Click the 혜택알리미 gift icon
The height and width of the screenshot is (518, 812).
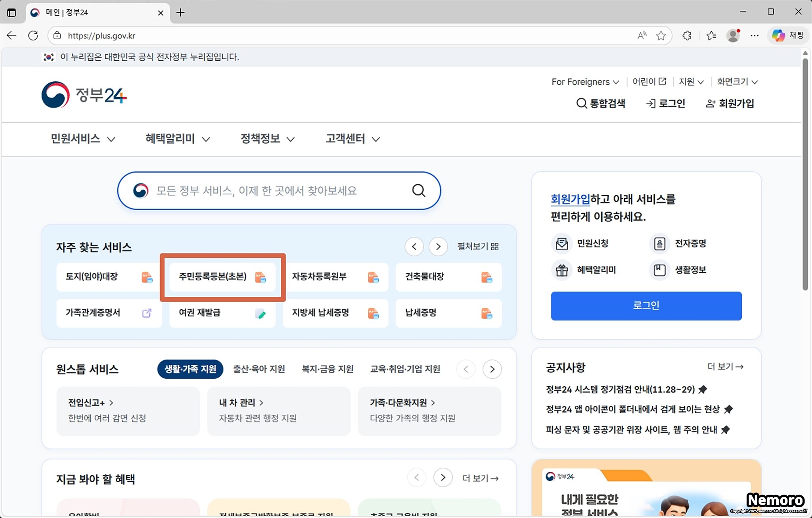point(562,270)
